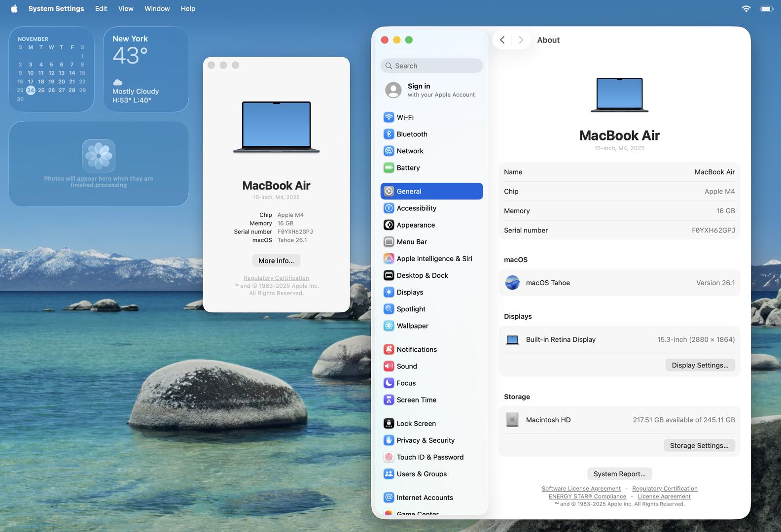781x532 pixels.
Task: Click the Privacy & Security hand icon
Action: (389, 440)
